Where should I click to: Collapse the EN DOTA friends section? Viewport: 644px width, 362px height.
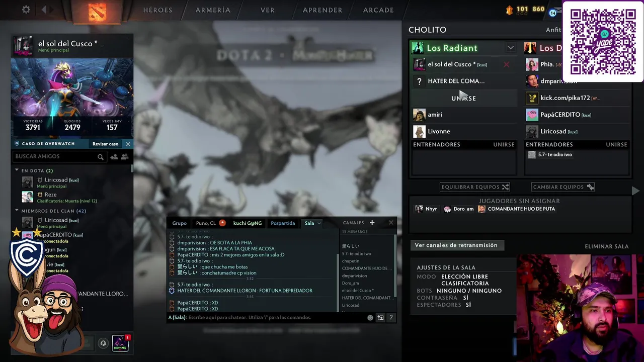[17, 170]
